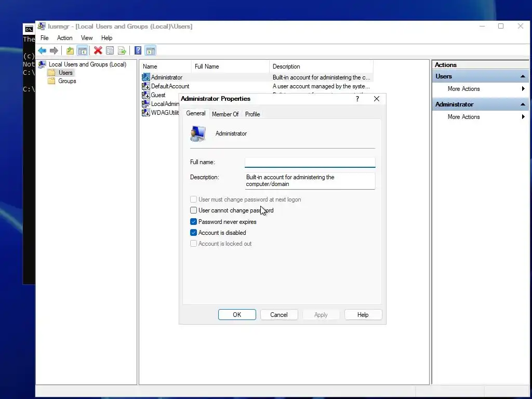Click the large Administrator portrait icon in dialog
This screenshot has height=399, width=532.
coord(198,134)
